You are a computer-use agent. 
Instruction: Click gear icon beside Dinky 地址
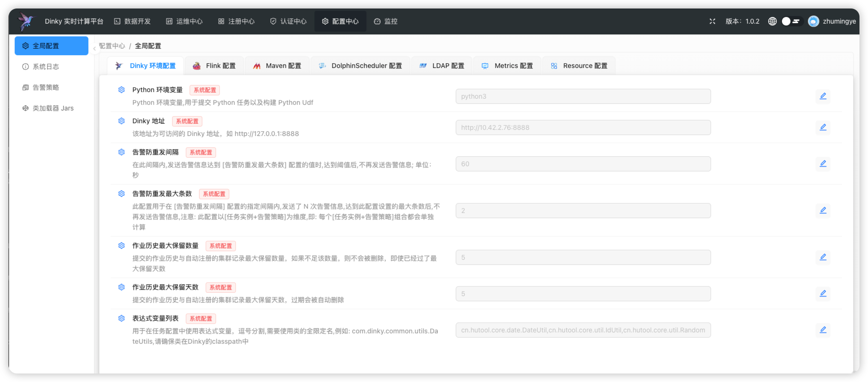122,121
